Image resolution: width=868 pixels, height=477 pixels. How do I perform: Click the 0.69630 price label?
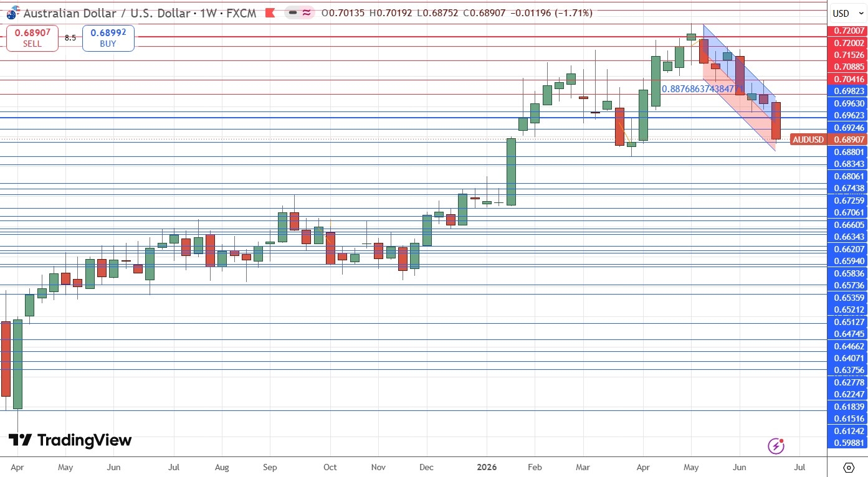click(848, 103)
